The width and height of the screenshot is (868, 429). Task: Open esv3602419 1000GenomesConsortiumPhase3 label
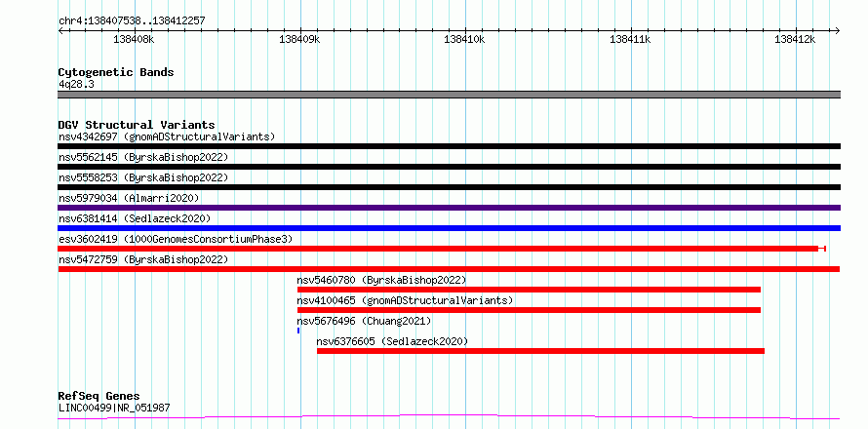(x=176, y=239)
